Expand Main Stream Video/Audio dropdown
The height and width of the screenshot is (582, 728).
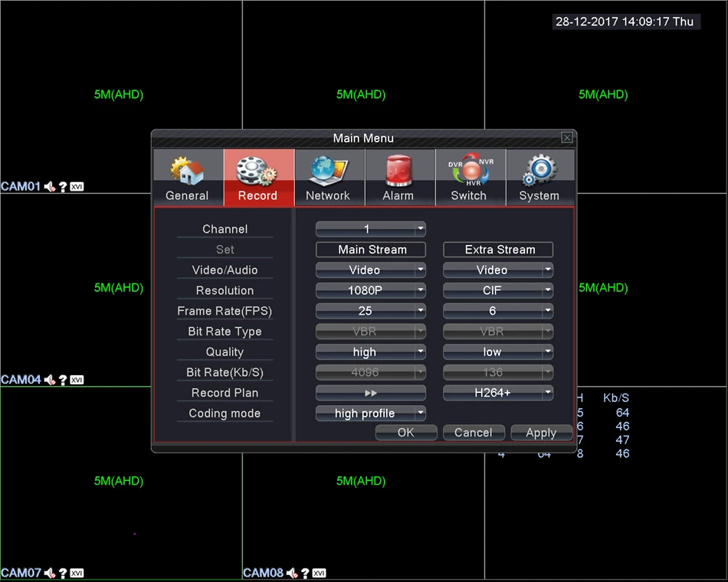click(370, 270)
